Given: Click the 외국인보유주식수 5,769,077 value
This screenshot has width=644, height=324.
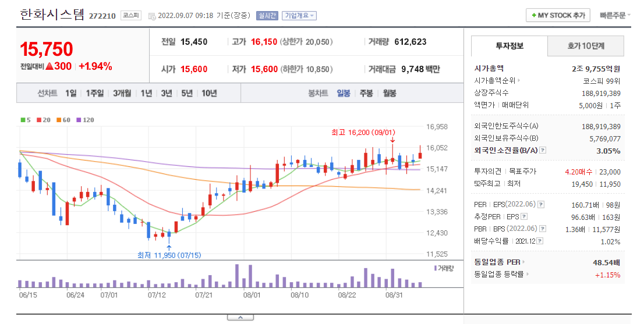Looking at the screenshot, I should 605,139.
